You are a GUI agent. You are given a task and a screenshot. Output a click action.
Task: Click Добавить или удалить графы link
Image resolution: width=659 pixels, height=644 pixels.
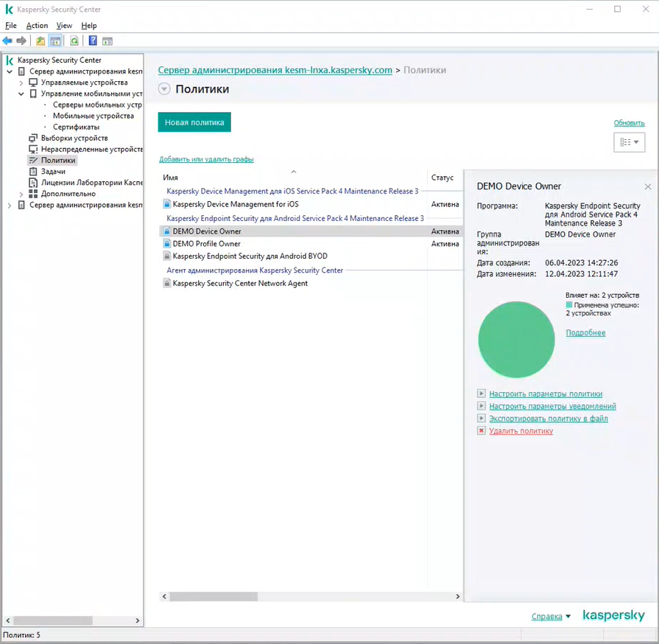pos(206,159)
